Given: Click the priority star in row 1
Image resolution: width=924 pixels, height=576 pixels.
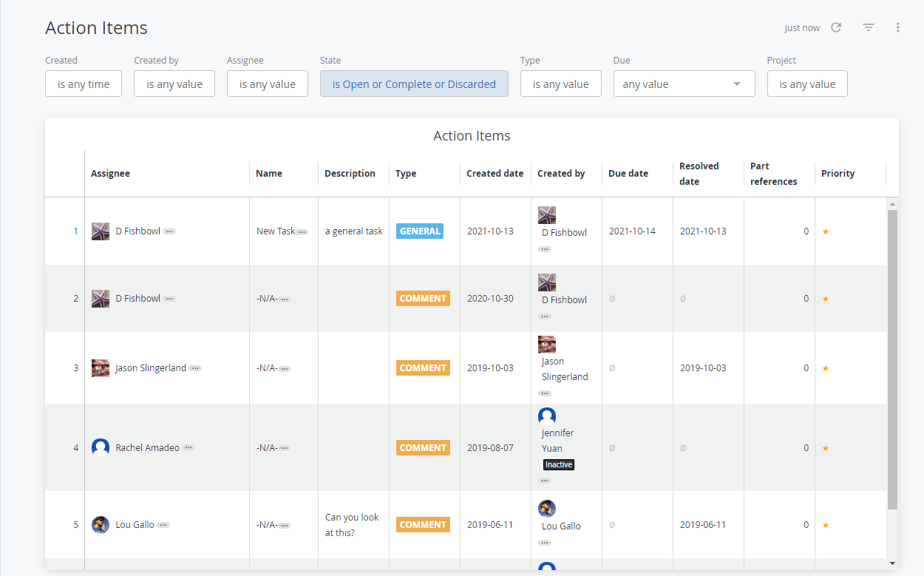Looking at the screenshot, I should point(826,231).
